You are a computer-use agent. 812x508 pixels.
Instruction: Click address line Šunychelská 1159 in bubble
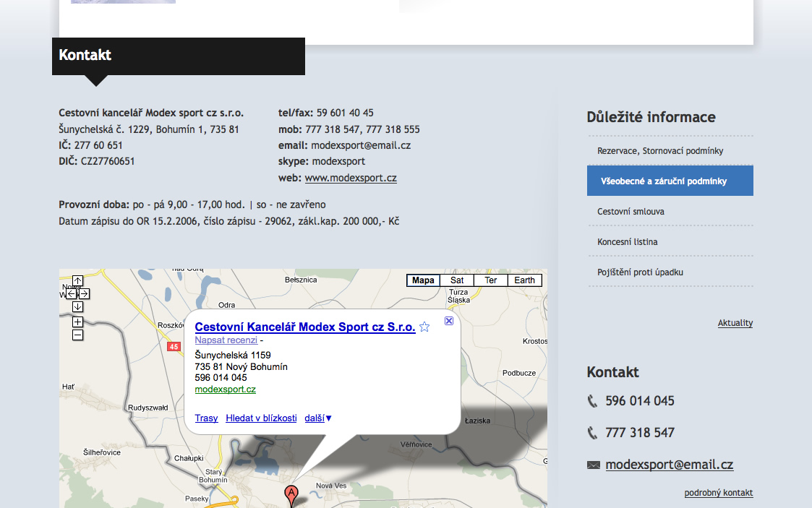coord(233,355)
